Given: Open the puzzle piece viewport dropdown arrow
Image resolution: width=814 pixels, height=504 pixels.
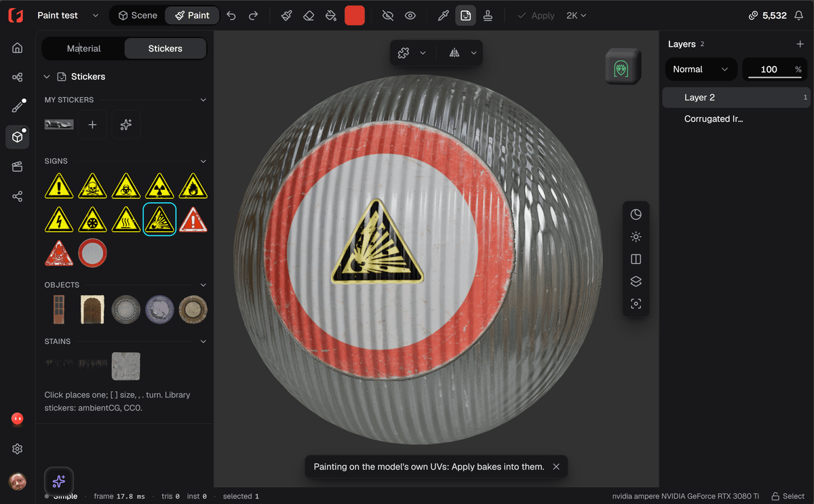Looking at the screenshot, I should (423, 53).
